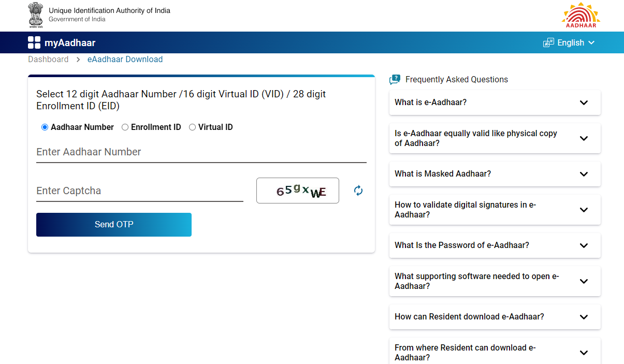Image resolution: width=624 pixels, height=364 pixels.
Task: Click the Frequently Asked Questions chat icon
Action: coord(395,79)
